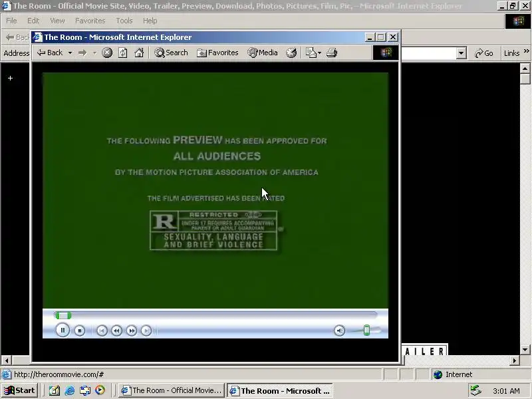Click the Windows flag throbber in popup toolbar
The width and height of the screenshot is (532, 399).
386,53
